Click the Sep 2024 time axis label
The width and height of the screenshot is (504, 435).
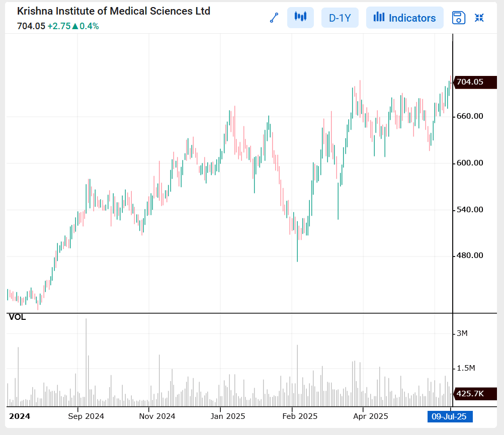(86, 416)
